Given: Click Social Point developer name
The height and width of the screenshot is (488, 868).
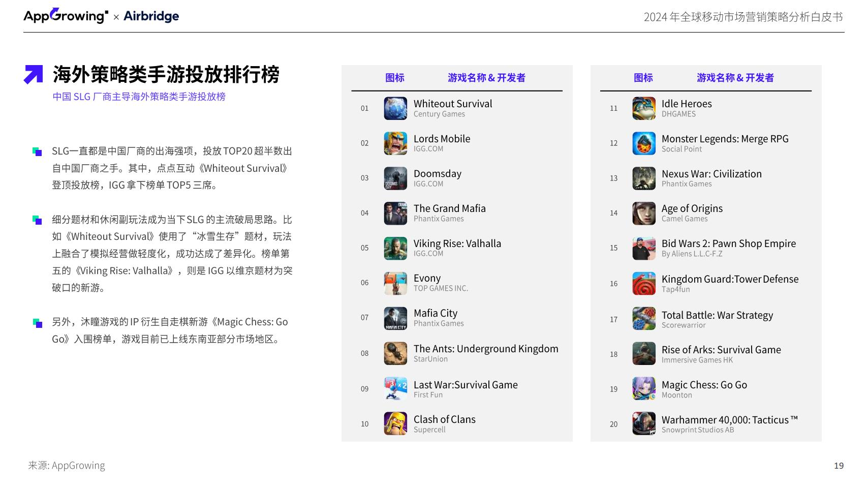Looking at the screenshot, I should (x=681, y=149).
